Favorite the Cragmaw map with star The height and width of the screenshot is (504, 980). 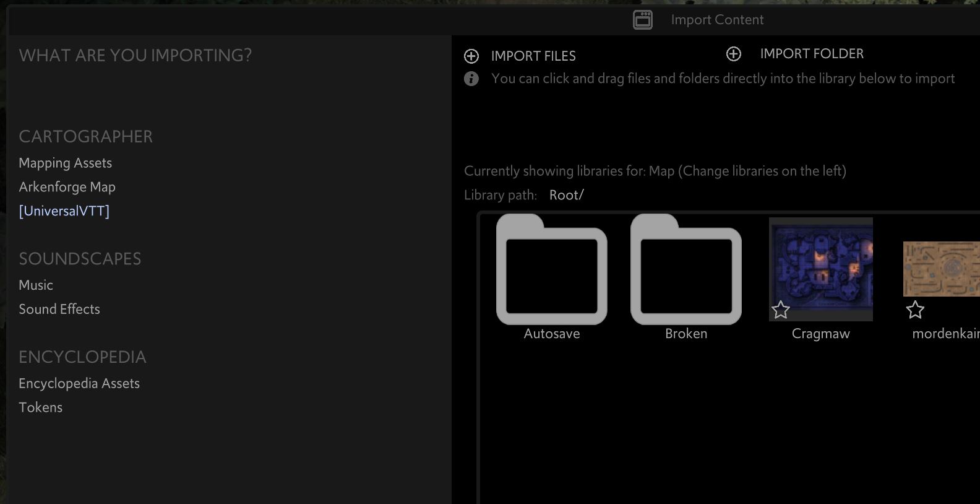click(781, 310)
